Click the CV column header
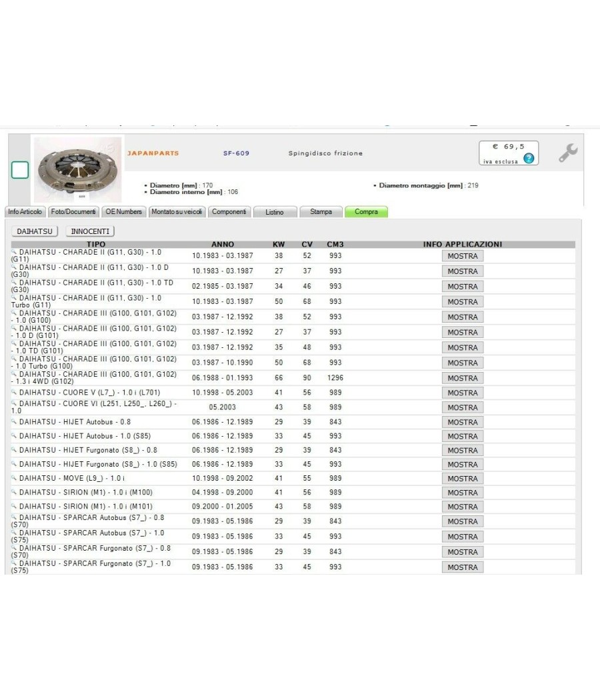The height and width of the screenshot is (700, 600). [x=307, y=244]
